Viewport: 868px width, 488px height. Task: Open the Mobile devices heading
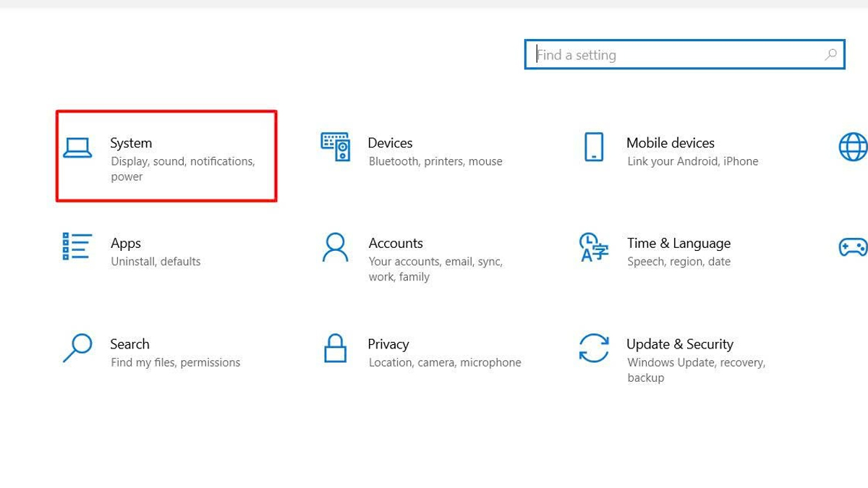(x=671, y=143)
